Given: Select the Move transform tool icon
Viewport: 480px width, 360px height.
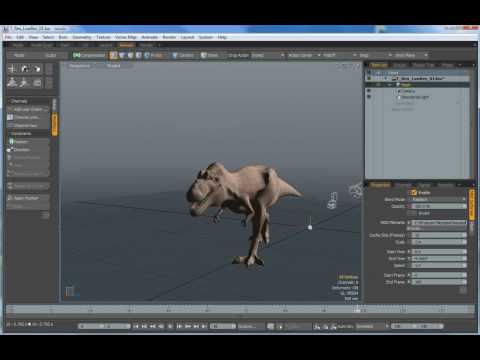Looking at the screenshot, I should (12, 69).
